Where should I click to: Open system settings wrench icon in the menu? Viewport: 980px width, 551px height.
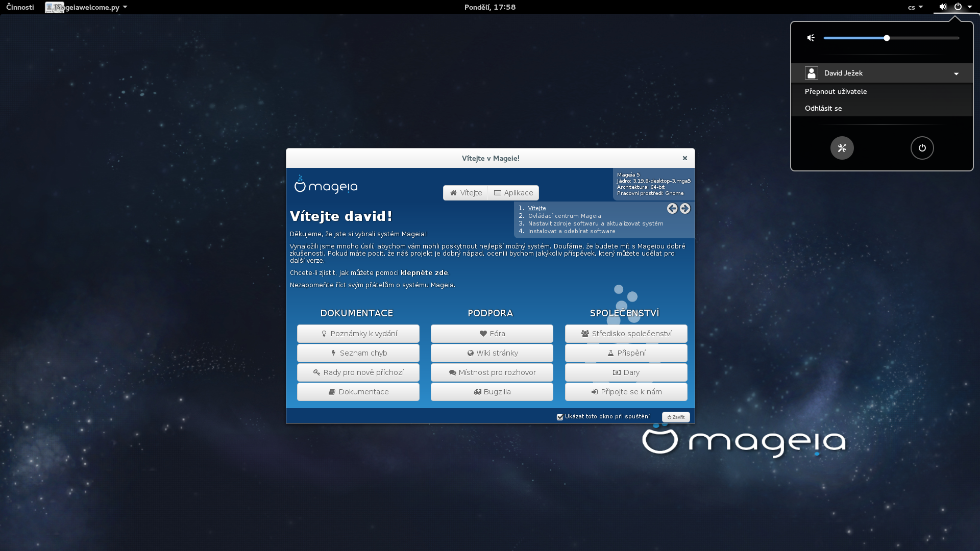click(842, 148)
